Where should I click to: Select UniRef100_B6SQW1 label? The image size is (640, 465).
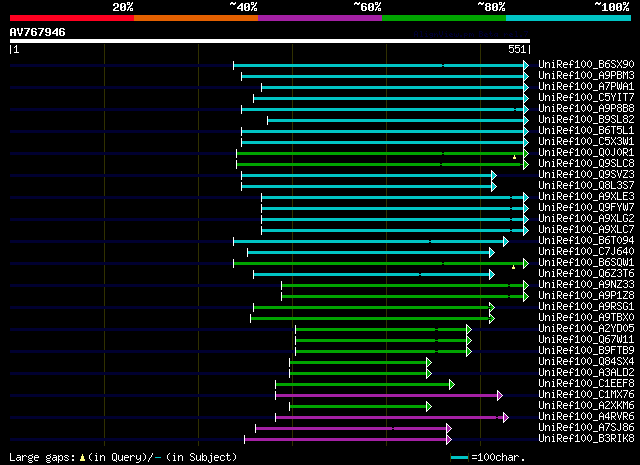[x=586, y=263]
